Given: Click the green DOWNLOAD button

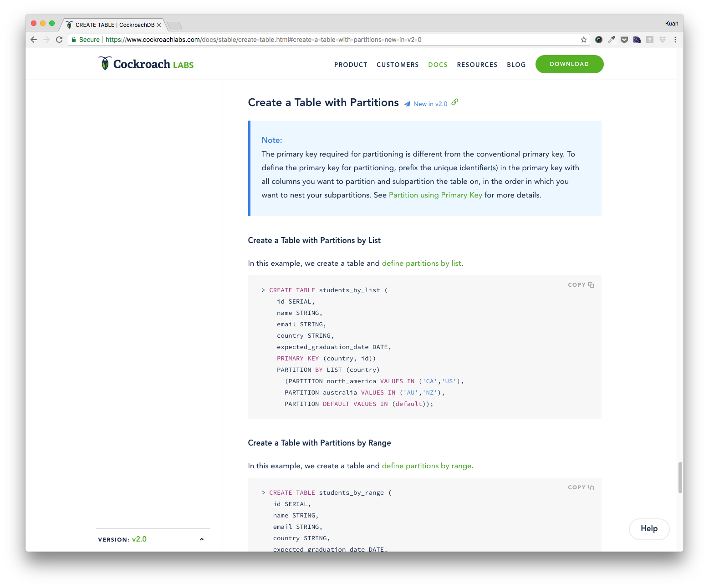Looking at the screenshot, I should point(569,64).
